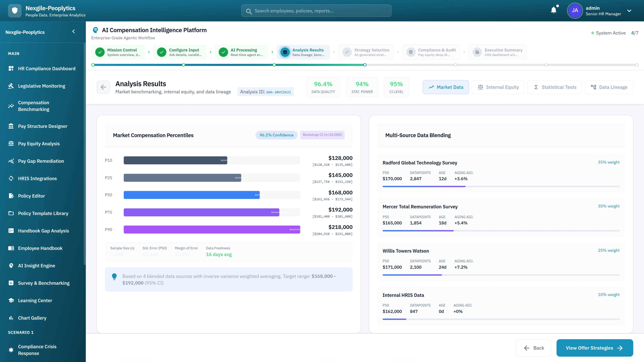Open the notifications bell
Image resolution: width=644 pixels, height=362 pixels.
point(553,10)
